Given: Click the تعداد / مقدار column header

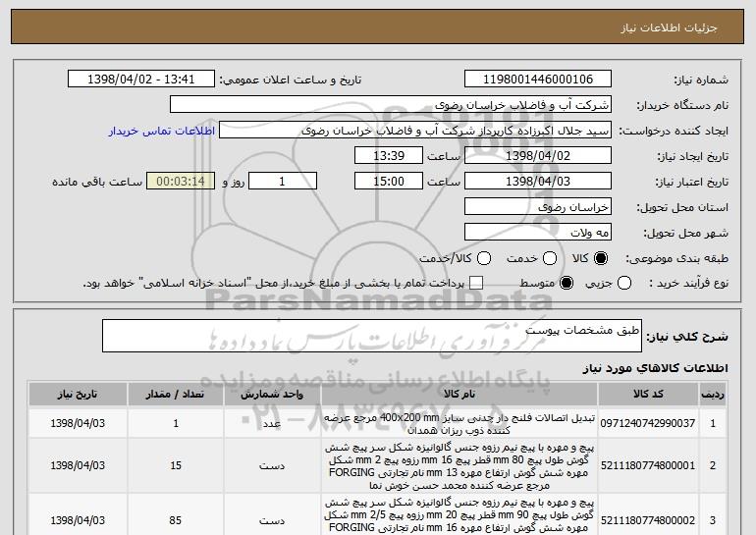Looking at the screenshot, I should (176, 395).
